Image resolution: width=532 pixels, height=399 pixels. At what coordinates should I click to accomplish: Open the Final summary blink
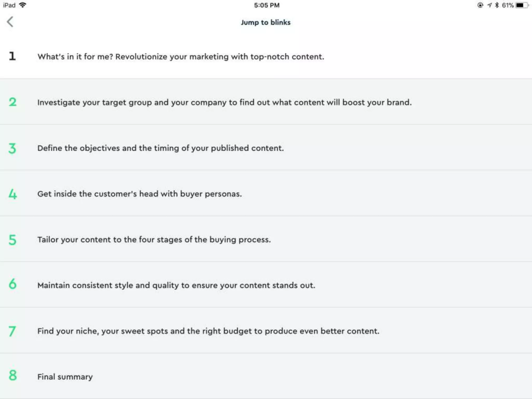point(65,377)
